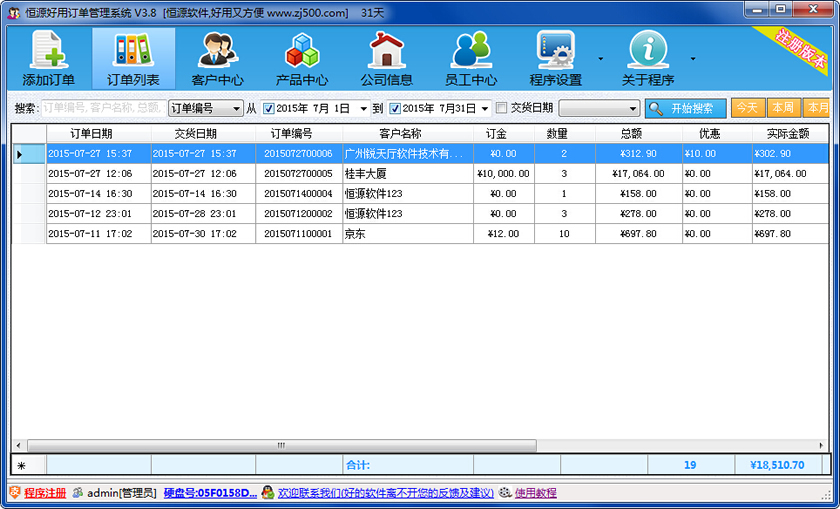Image resolution: width=840 pixels, height=509 pixels.
Task: Open the 添加订单 (Add Order) icon
Action: 48,58
